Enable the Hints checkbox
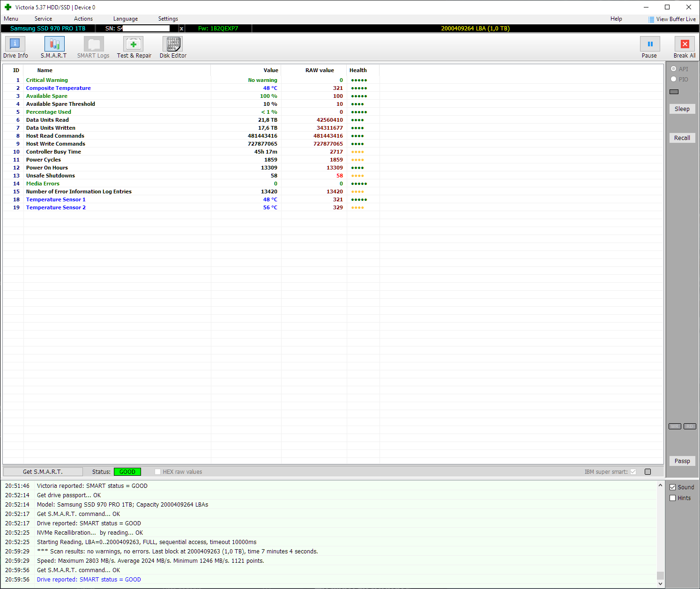This screenshot has height=589, width=700. point(673,498)
